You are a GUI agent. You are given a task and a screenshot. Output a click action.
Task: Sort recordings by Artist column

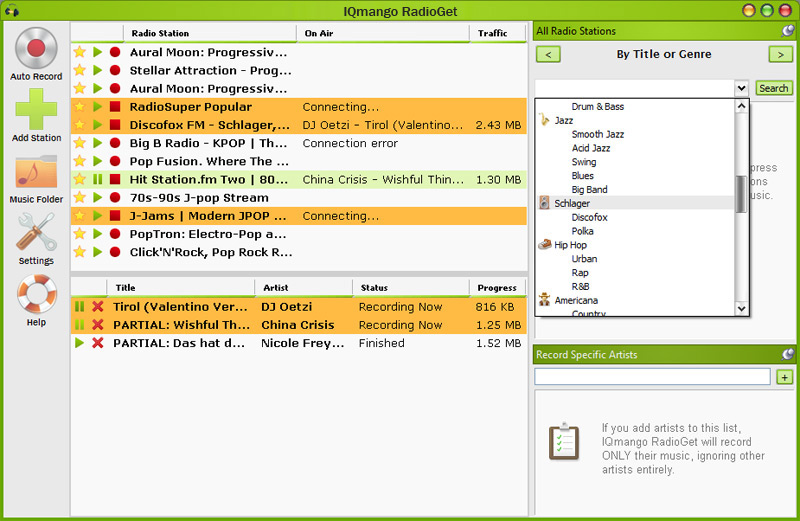point(304,288)
